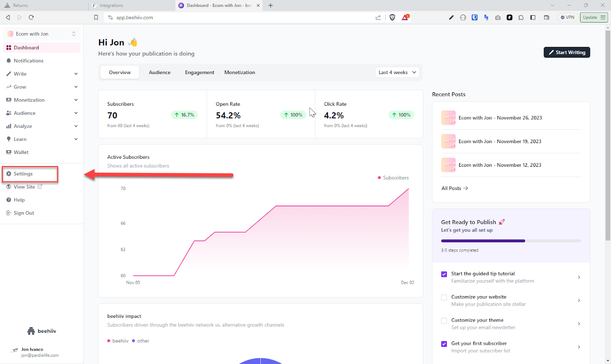The height and width of the screenshot is (364, 611).
Task: Expand the Learn menu chevron
Action: [76, 139]
